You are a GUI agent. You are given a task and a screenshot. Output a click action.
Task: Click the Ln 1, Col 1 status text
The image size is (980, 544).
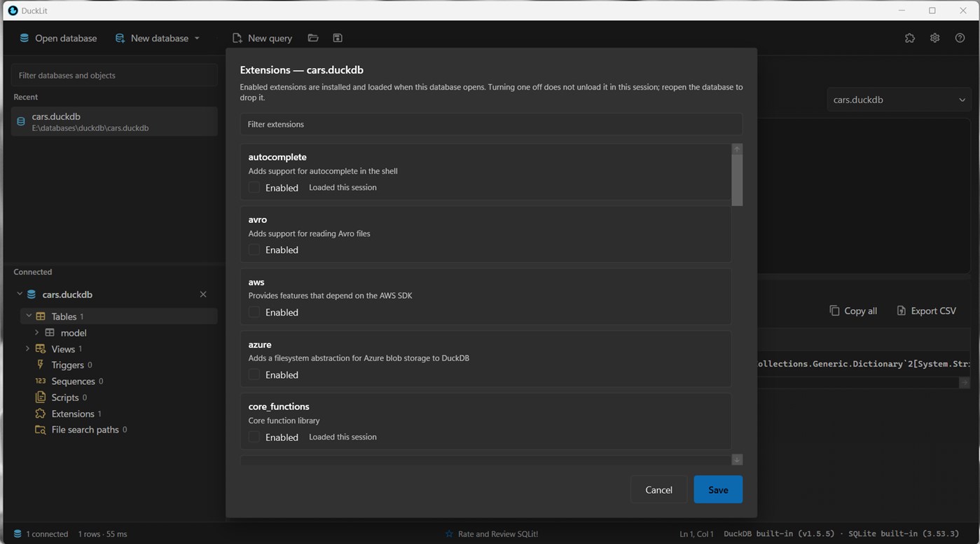tap(696, 533)
